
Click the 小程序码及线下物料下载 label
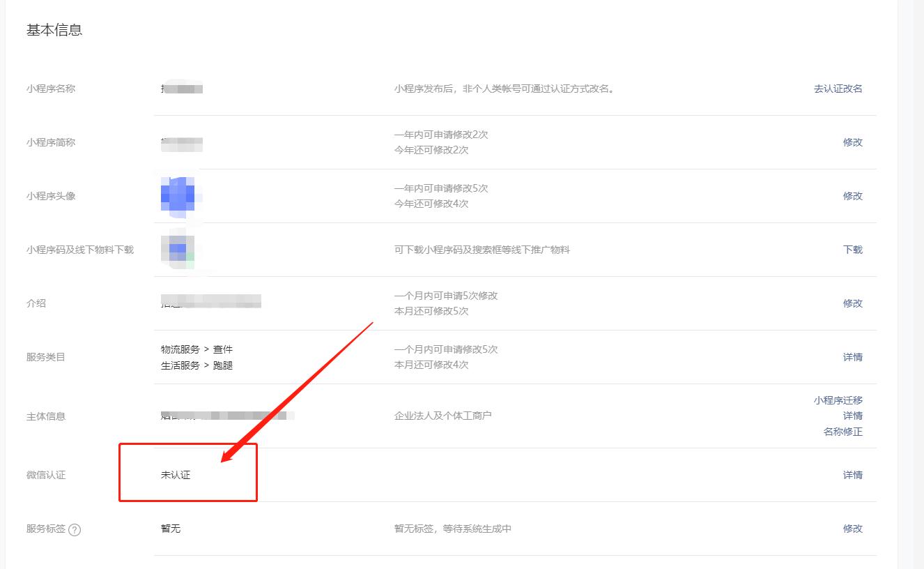point(80,250)
